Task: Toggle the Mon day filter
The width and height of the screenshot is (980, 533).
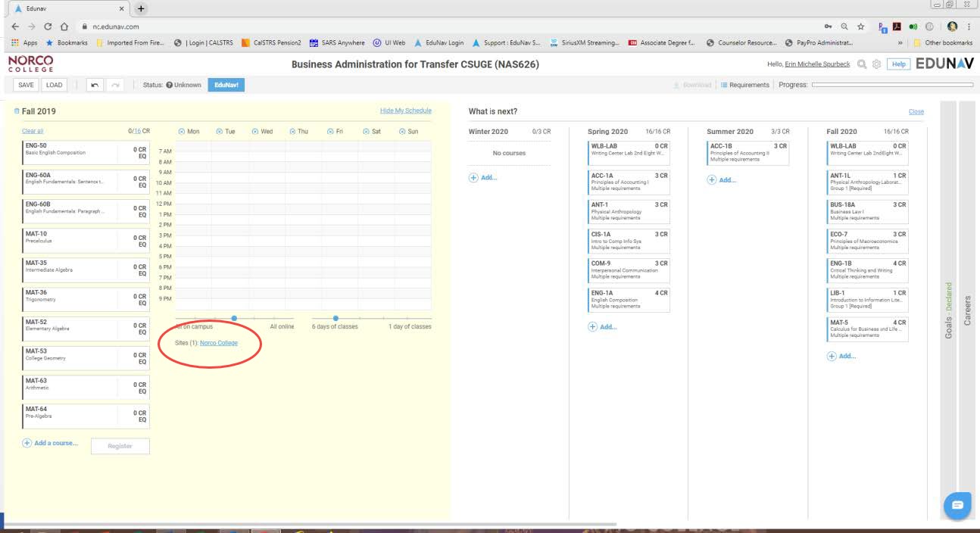Action: [182, 132]
